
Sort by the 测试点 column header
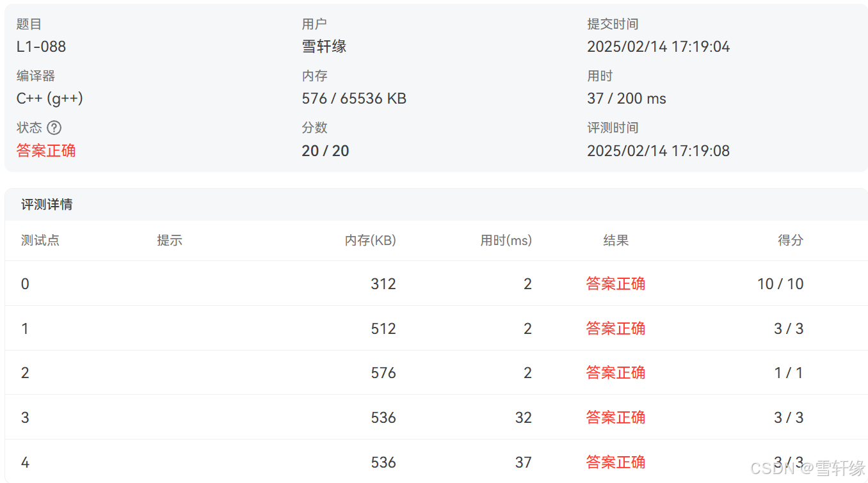[40, 240]
